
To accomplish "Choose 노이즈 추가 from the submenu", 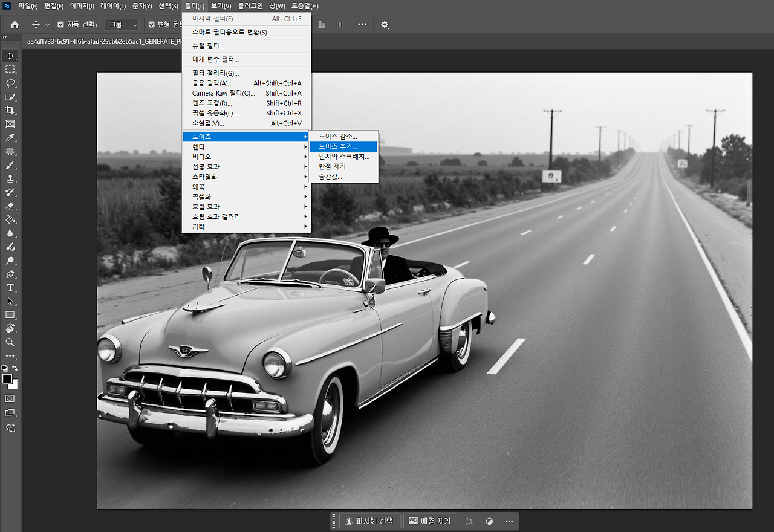I will [343, 146].
